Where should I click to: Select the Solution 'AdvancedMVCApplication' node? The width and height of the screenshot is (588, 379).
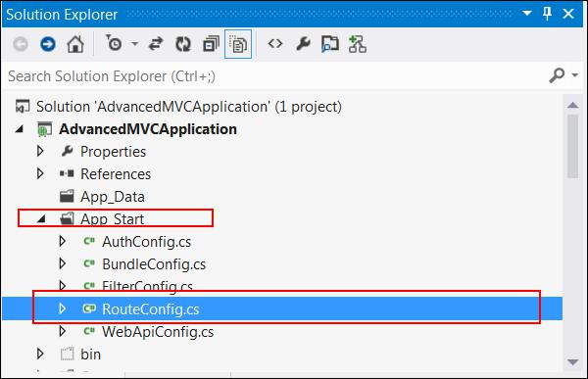pyautogui.click(x=188, y=107)
